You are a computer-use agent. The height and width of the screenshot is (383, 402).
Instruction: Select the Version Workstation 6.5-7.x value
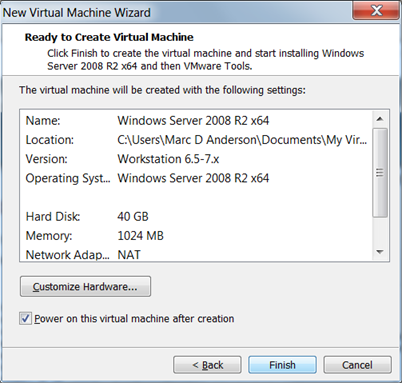coord(168,159)
